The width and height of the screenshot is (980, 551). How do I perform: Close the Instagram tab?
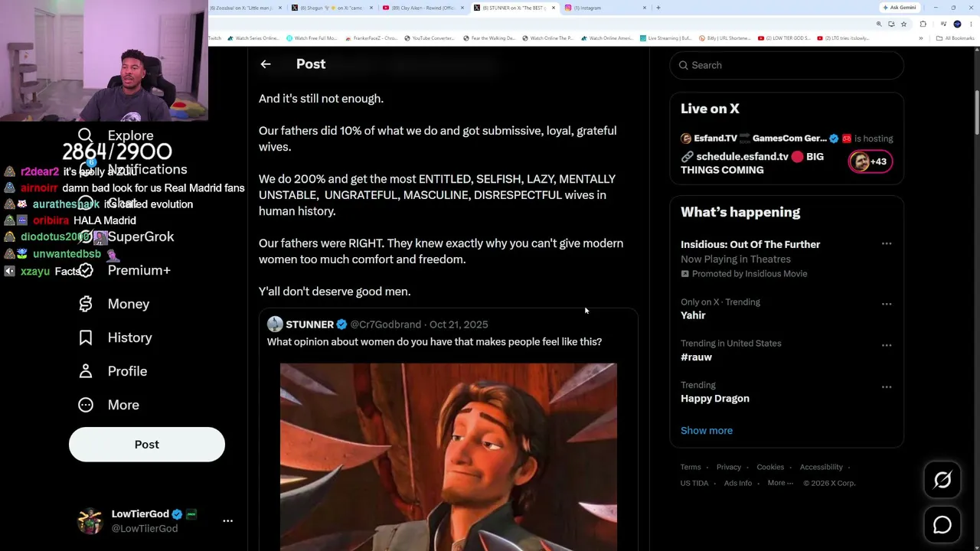click(x=645, y=8)
